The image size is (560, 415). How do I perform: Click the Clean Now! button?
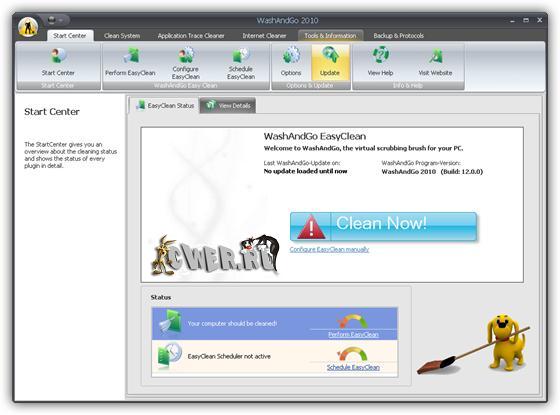[x=383, y=226]
